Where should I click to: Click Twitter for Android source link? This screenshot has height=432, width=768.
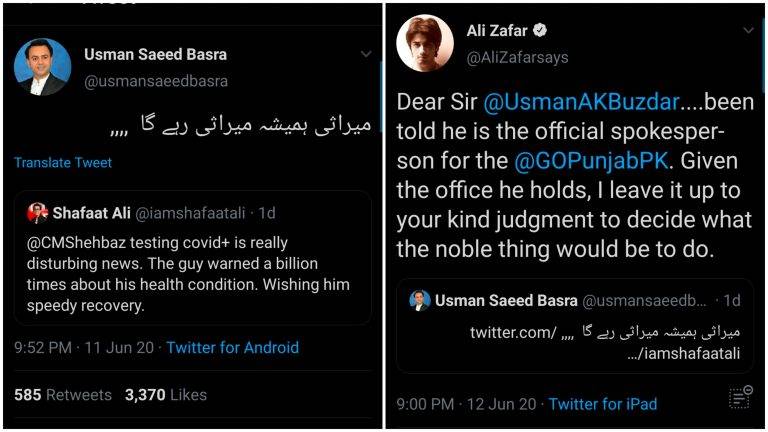click(x=233, y=348)
